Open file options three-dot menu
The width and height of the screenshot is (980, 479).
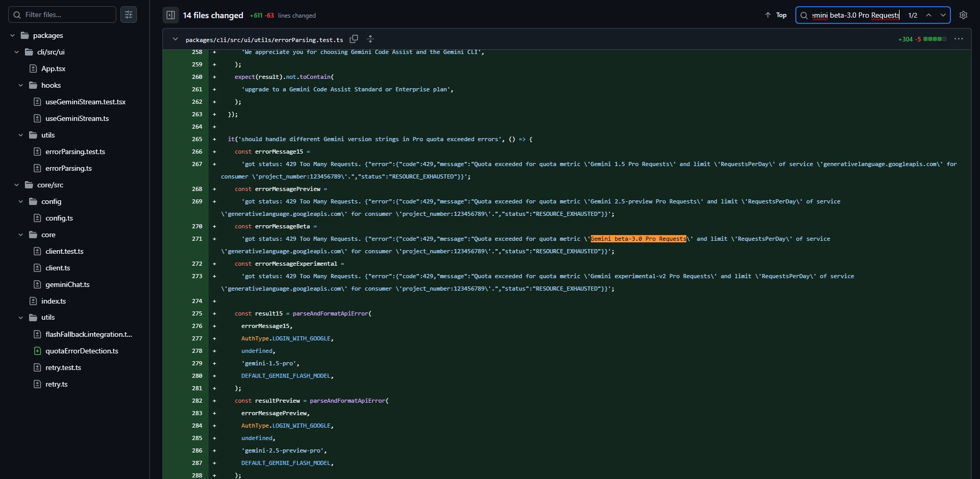958,39
